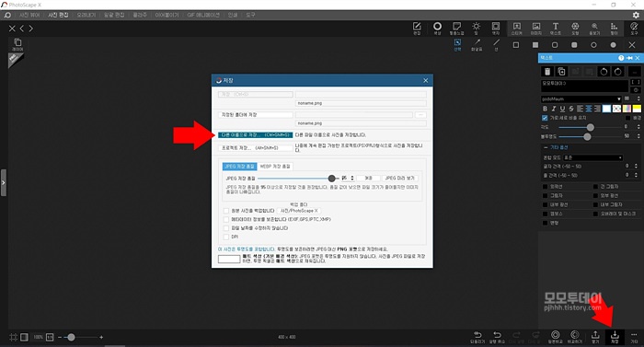Image resolution: width=644 pixels, height=347 pixels.
Task: Open the Shape (도형) insert tool
Action: pyautogui.click(x=575, y=29)
